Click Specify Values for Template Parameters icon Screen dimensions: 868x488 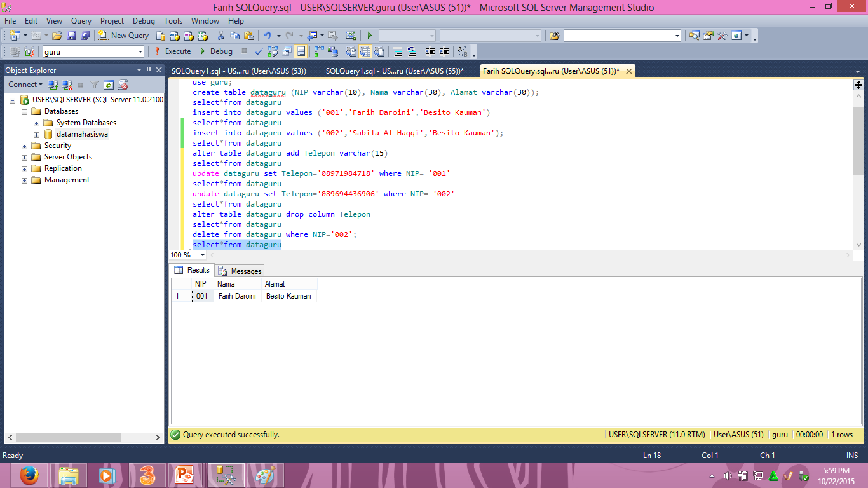[463, 51]
